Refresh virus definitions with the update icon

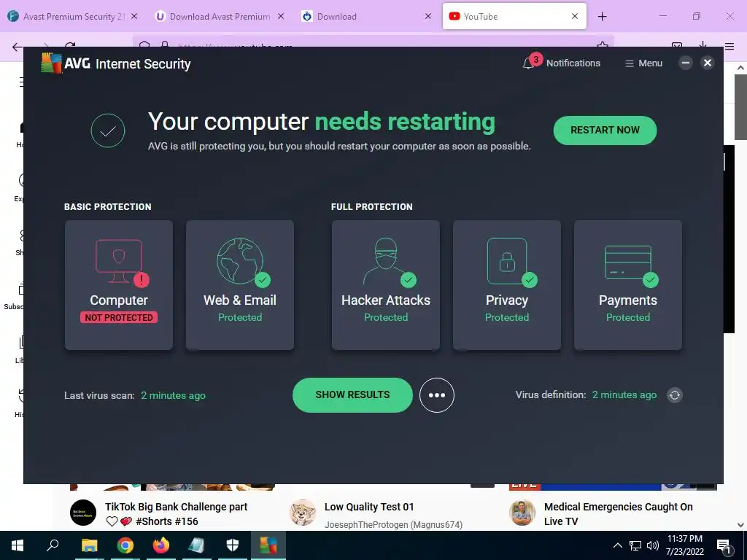click(x=674, y=394)
